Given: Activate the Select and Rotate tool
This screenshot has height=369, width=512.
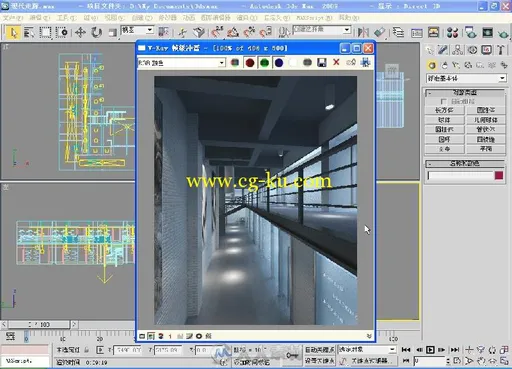Looking at the screenshot, I should pyautogui.click(x=97, y=32).
